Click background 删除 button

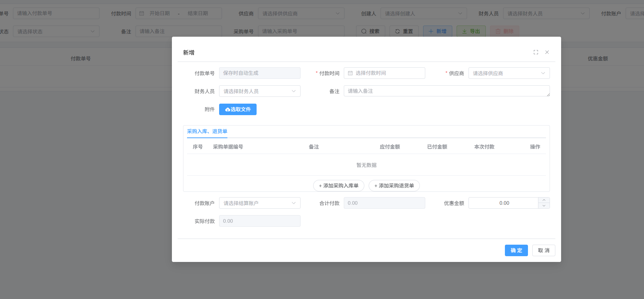(x=505, y=31)
